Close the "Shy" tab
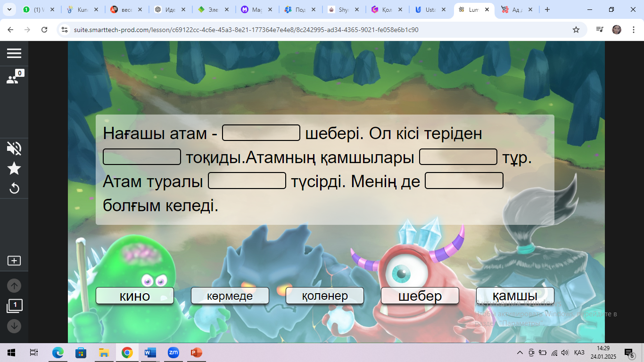This screenshot has height=362, width=644. (357, 9)
